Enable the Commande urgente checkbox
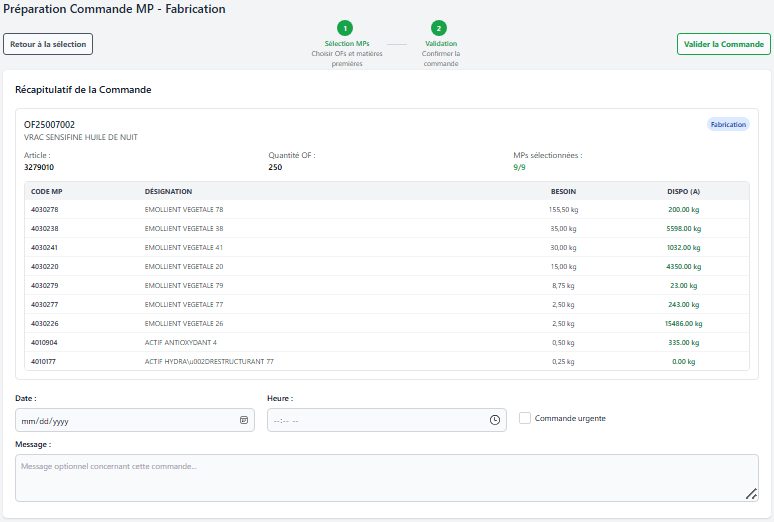This screenshot has width=774, height=522. [x=525, y=418]
